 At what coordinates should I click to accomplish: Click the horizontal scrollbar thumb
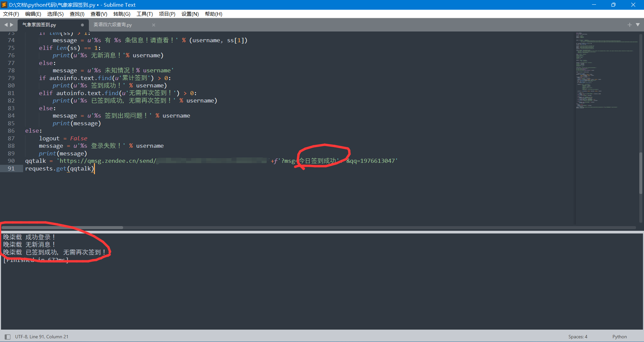point(62,227)
